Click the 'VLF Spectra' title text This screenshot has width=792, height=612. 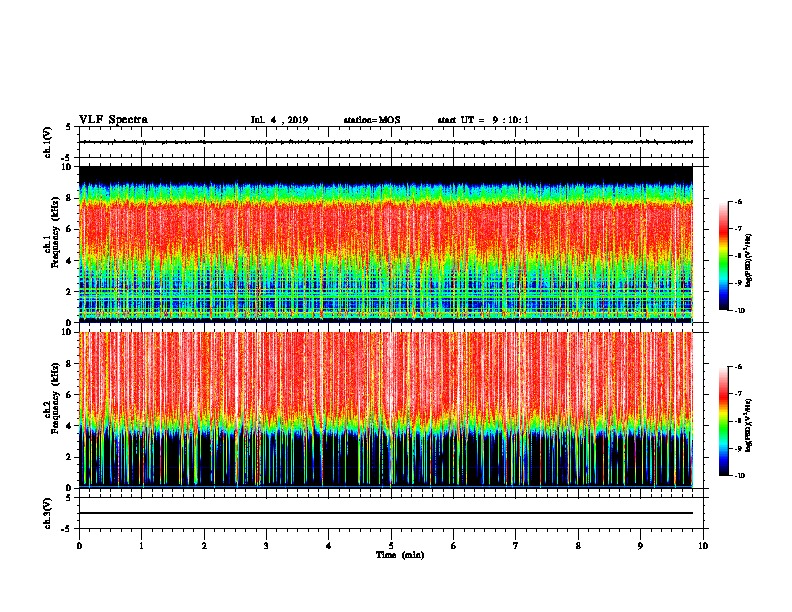113,120
